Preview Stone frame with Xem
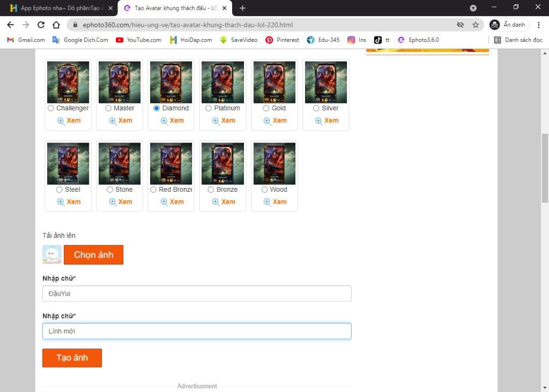This screenshot has width=549, height=392. point(121,202)
